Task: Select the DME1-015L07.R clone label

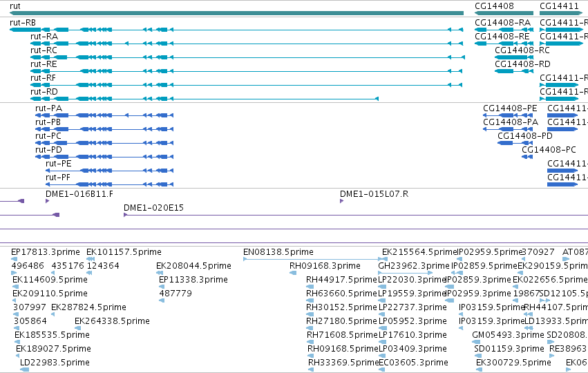Action: point(374,194)
